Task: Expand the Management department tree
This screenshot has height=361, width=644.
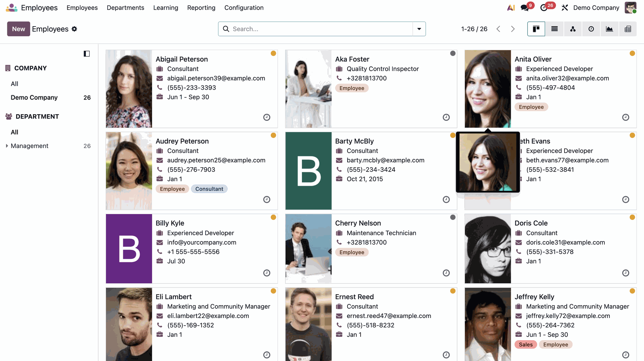Action: pyautogui.click(x=7, y=146)
